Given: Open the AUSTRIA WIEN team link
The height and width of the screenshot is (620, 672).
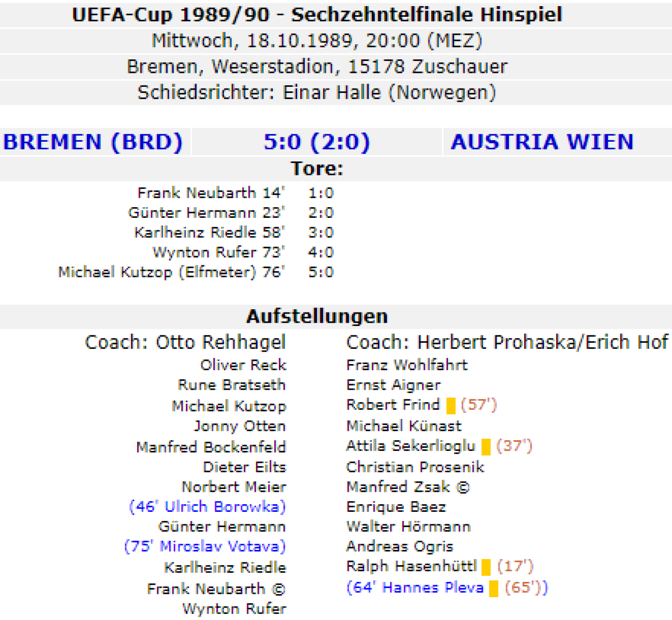Looking at the screenshot, I should tap(542, 142).
